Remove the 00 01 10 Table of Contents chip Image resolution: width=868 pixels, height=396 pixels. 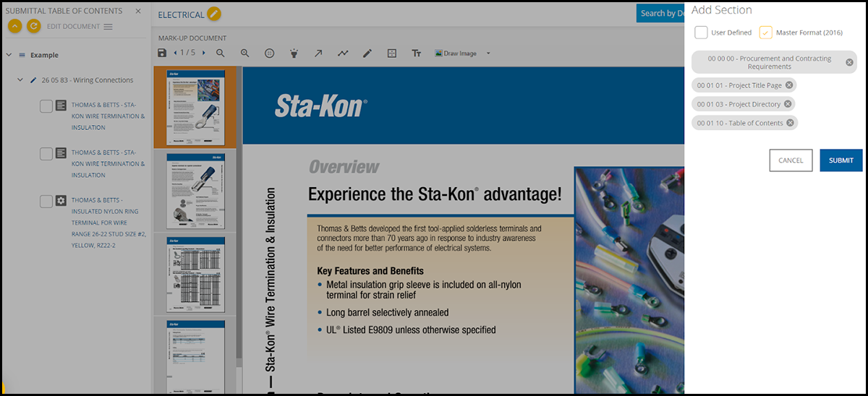pos(790,123)
